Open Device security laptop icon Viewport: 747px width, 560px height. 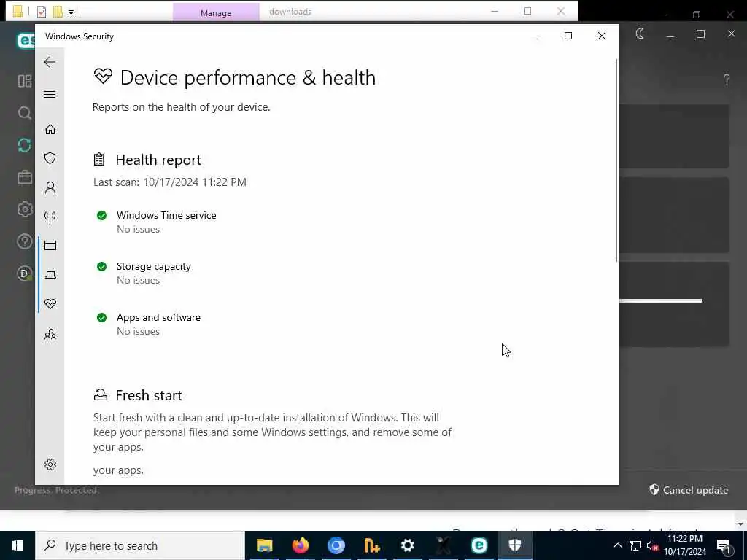50,275
